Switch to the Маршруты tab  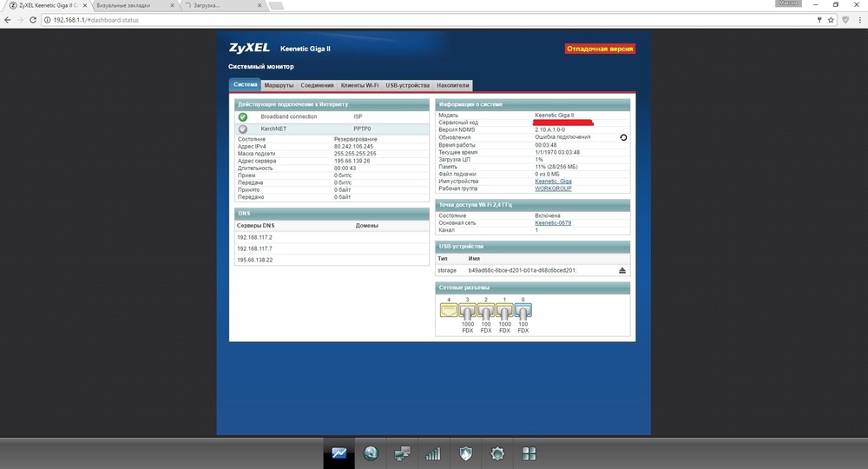point(279,85)
